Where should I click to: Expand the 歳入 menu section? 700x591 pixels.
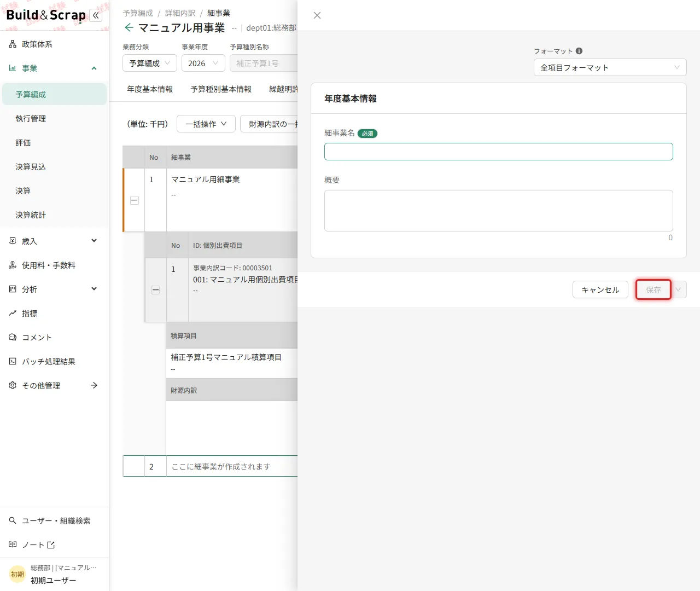point(94,241)
